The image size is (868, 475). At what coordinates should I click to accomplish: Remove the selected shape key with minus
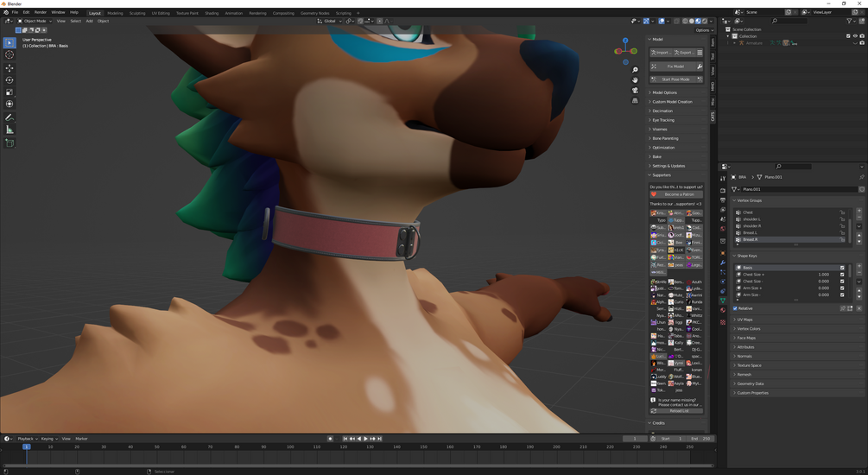click(x=859, y=273)
